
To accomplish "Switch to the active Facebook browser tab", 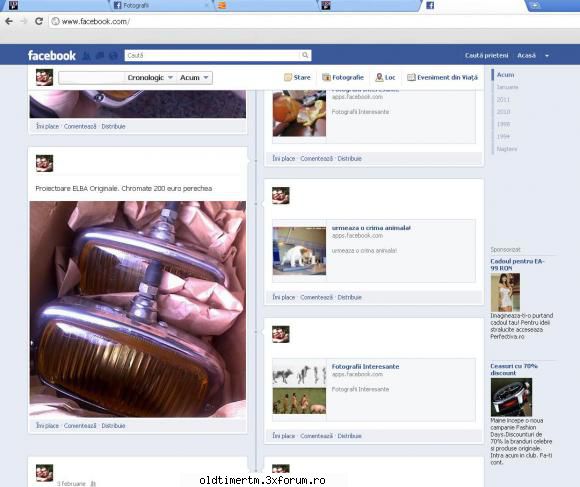I will tap(473, 5).
